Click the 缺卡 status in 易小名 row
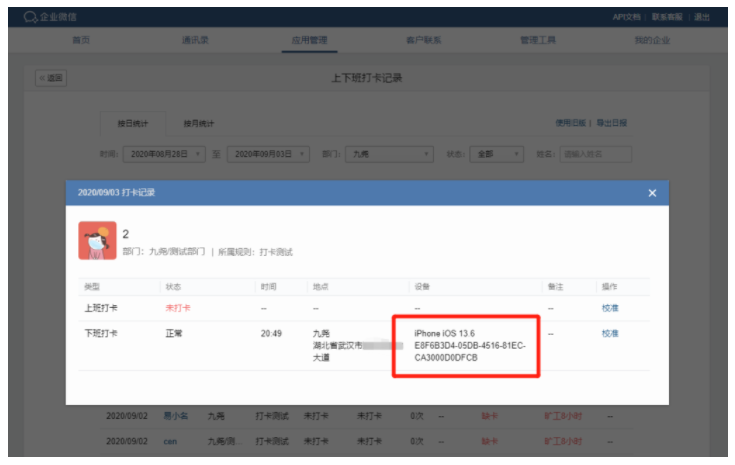Screen dimensions: 735x465 [x=490, y=416]
